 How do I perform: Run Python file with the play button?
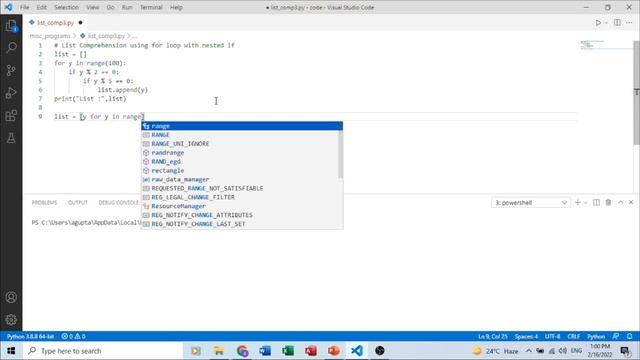pos(598,23)
